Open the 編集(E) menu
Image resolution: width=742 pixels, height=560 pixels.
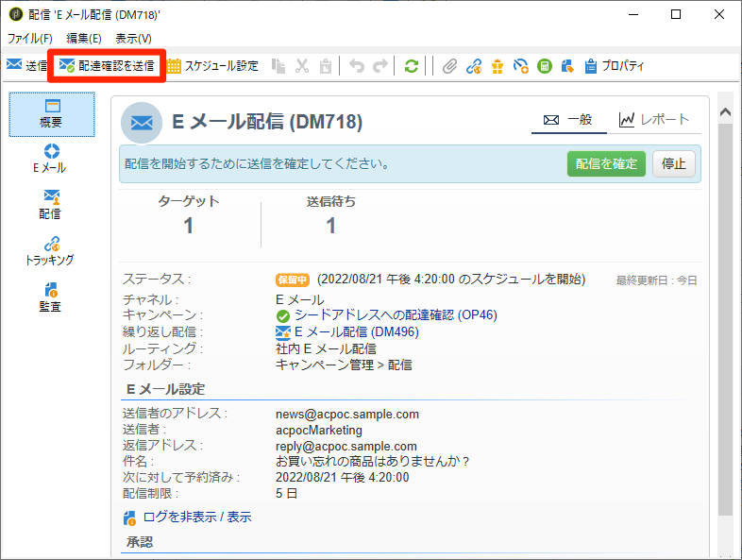(x=84, y=39)
